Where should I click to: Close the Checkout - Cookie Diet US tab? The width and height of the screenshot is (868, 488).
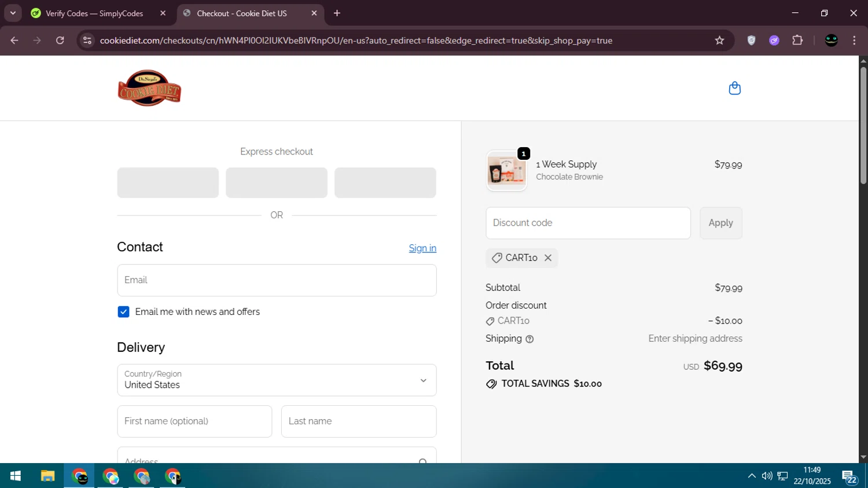point(314,13)
